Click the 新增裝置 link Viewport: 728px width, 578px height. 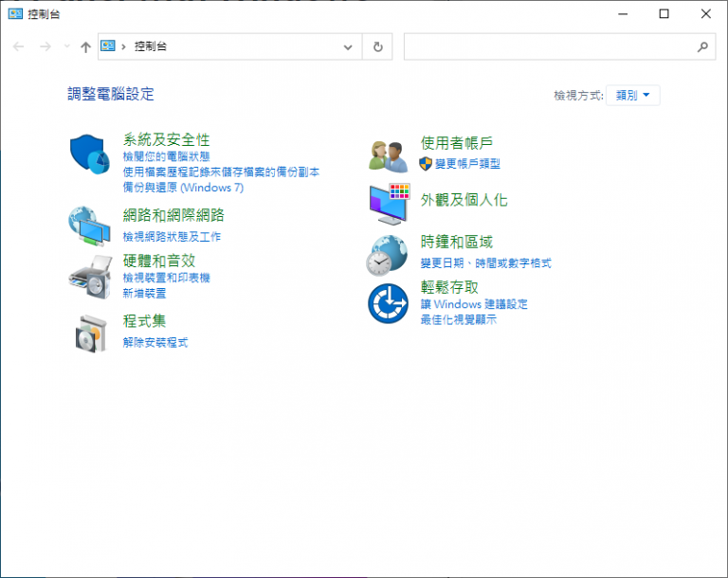point(144,294)
